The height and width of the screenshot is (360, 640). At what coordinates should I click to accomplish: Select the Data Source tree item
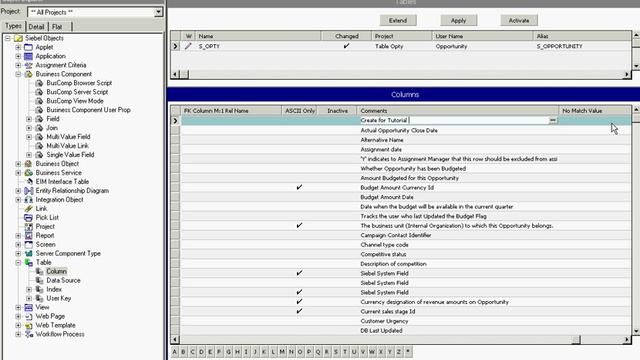pyautogui.click(x=63, y=280)
